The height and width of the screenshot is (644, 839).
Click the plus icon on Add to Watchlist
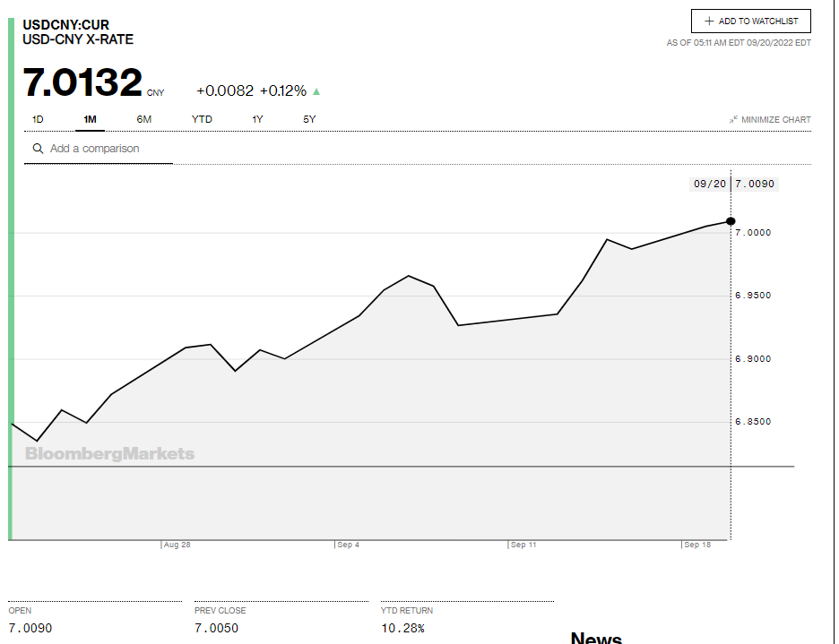[709, 21]
